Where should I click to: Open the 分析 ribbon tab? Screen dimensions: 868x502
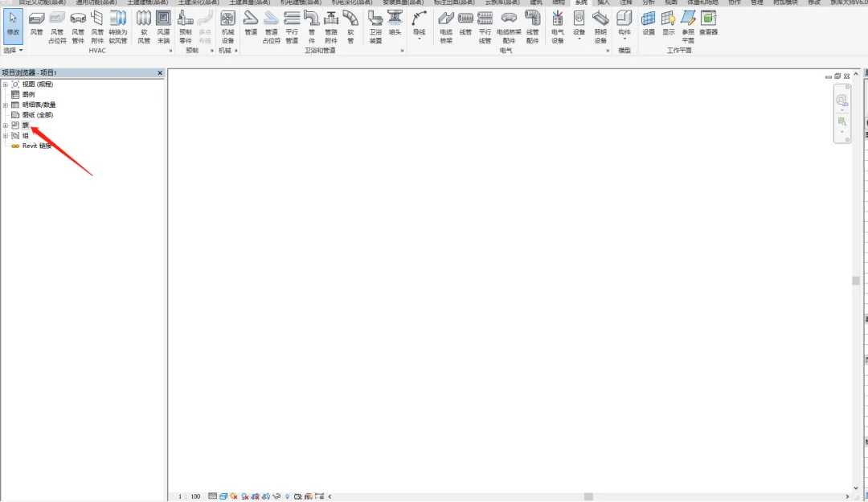pos(649,2)
